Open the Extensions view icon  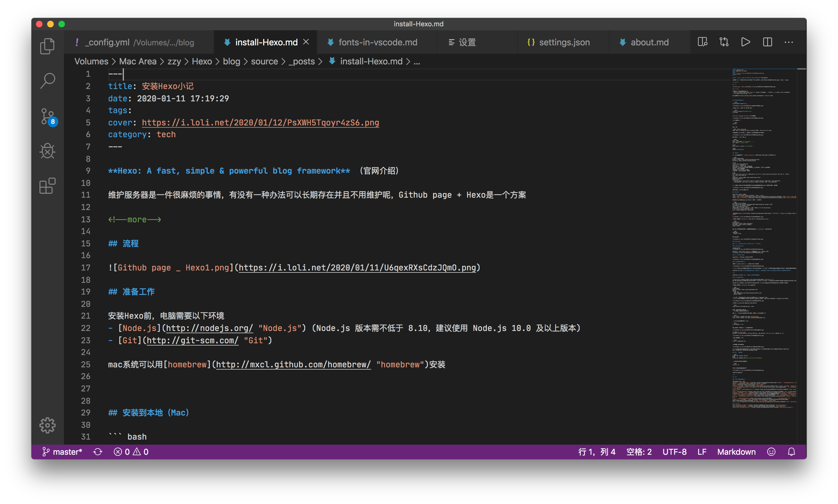[x=47, y=186]
